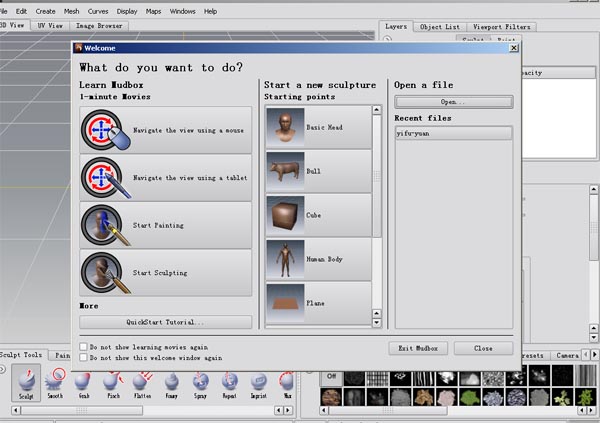
Task: Click the rightmost arrow of stamp tray scrollbar
Action: pyautogui.click(x=591, y=410)
